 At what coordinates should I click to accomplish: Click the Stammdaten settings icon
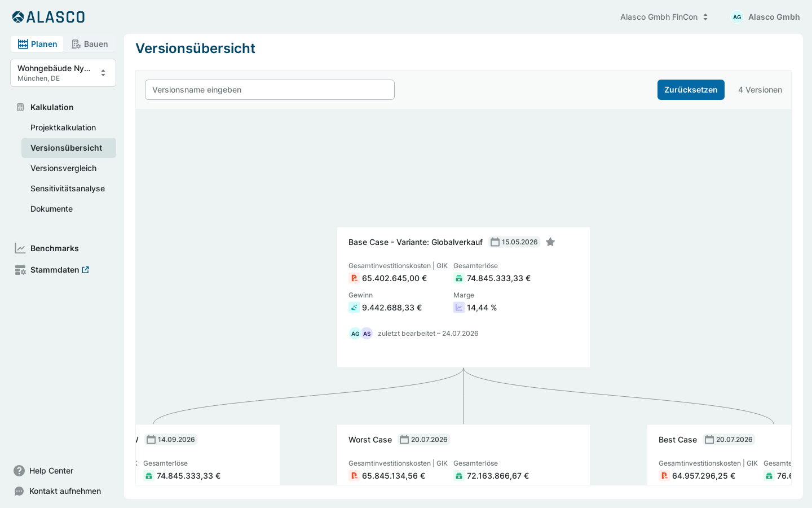20,270
